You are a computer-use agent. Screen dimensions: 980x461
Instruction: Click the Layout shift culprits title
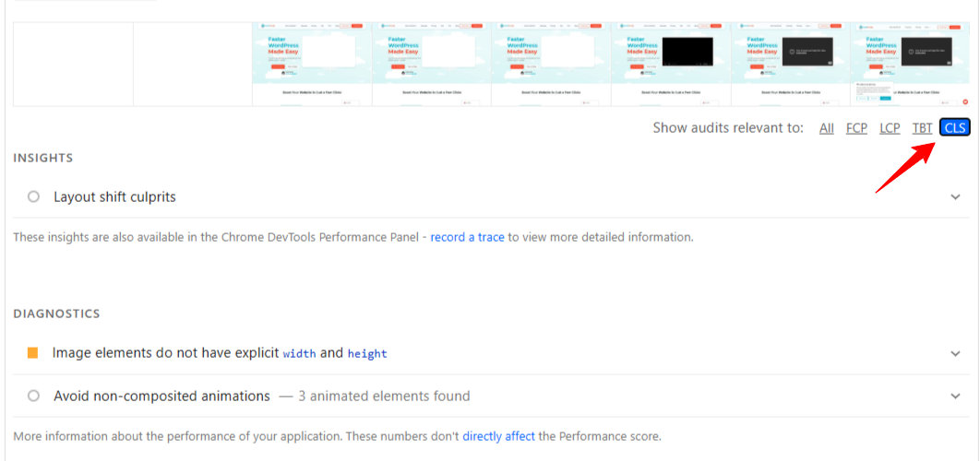[114, 196]
